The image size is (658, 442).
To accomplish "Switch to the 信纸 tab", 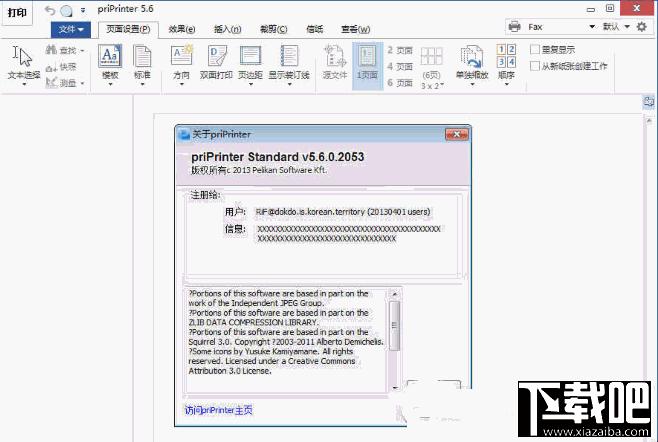I will (x=315, y=29).
